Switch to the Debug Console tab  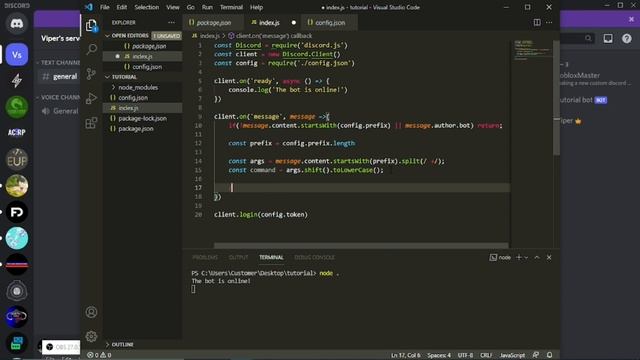[x=314, y=258]
